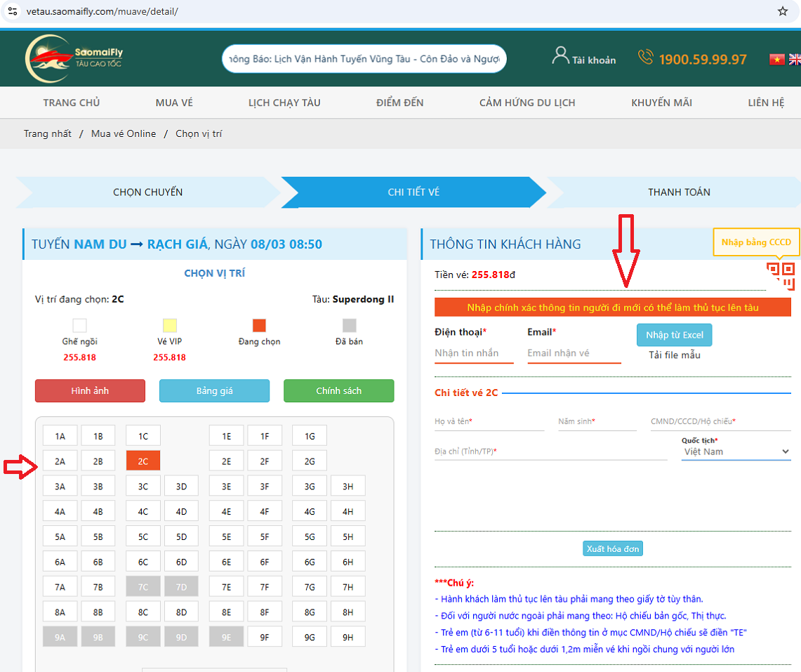Open the Bảng giá price list button

tap(214, 391)
